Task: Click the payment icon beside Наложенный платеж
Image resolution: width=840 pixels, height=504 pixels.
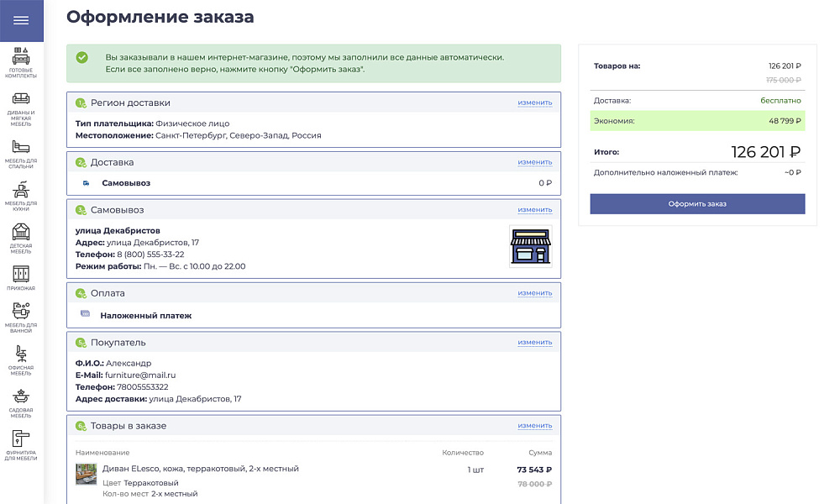Action: (85, 312)
